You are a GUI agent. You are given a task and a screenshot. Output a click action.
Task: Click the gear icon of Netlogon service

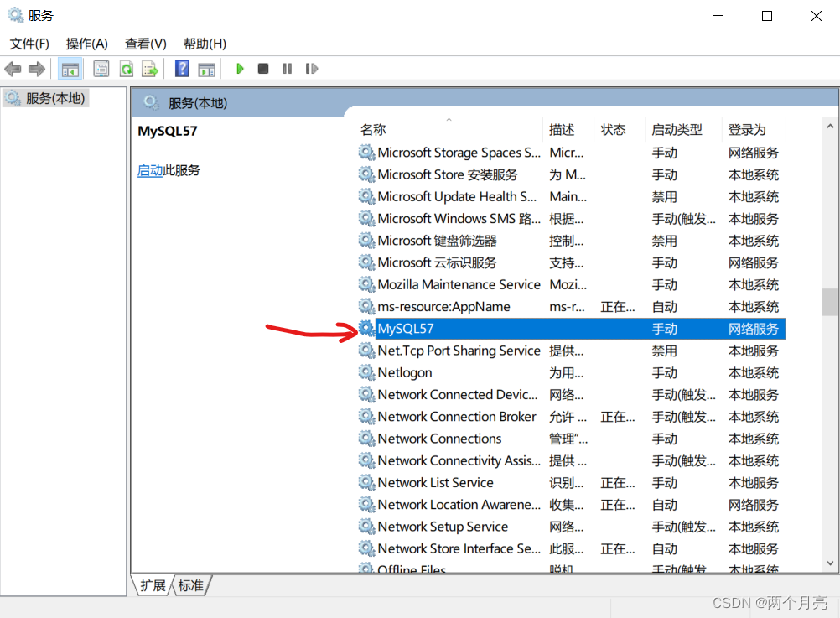[x=366, y=372]
